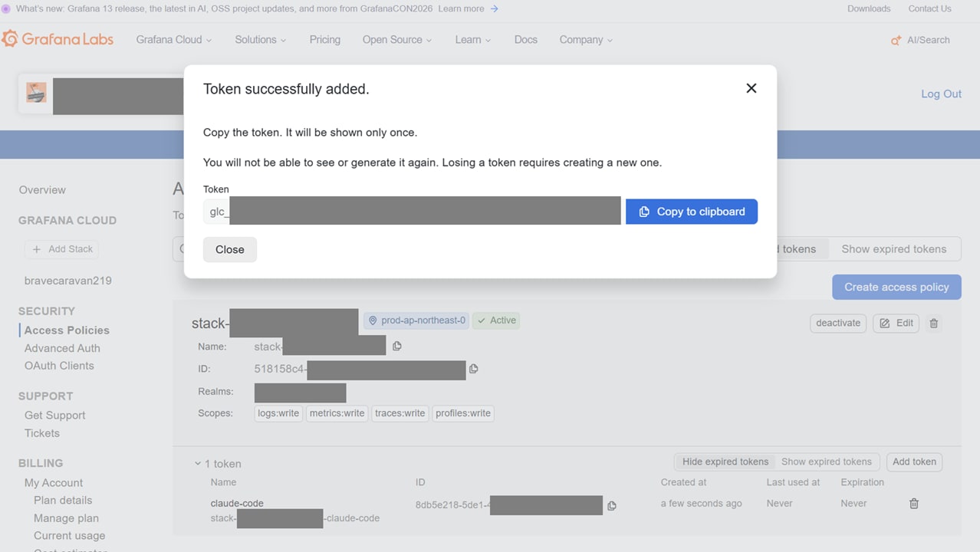
Task: Click the logs:write scope tag
Action: pos(278,413)
